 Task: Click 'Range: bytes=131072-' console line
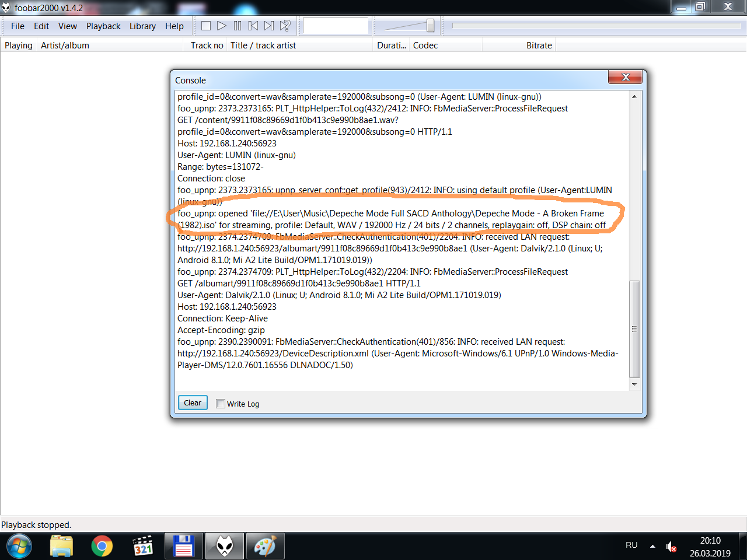tap(221, 167)
